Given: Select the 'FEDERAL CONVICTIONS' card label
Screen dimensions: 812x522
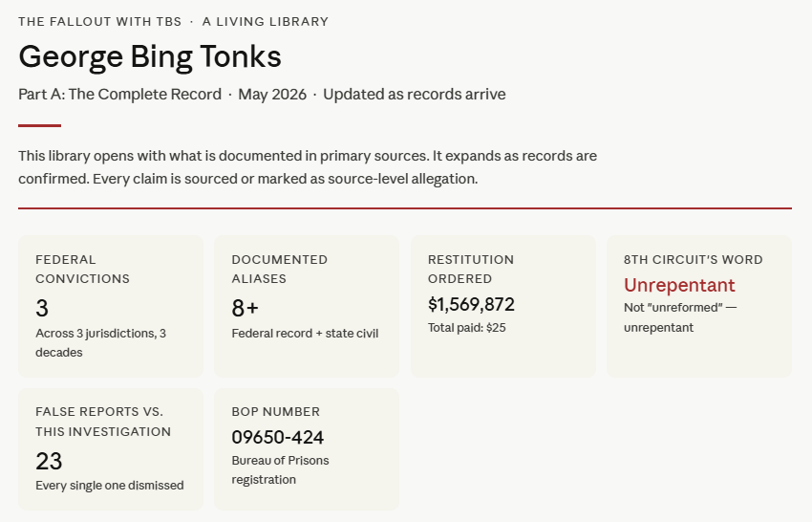Looking at the screenshot, I should (83, 269).
